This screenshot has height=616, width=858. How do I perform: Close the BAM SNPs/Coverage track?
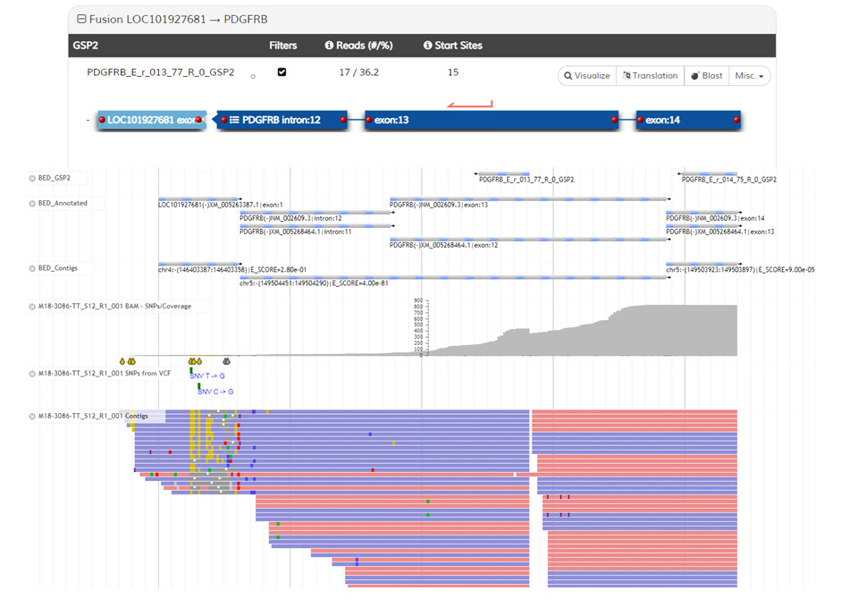point(33,306)
